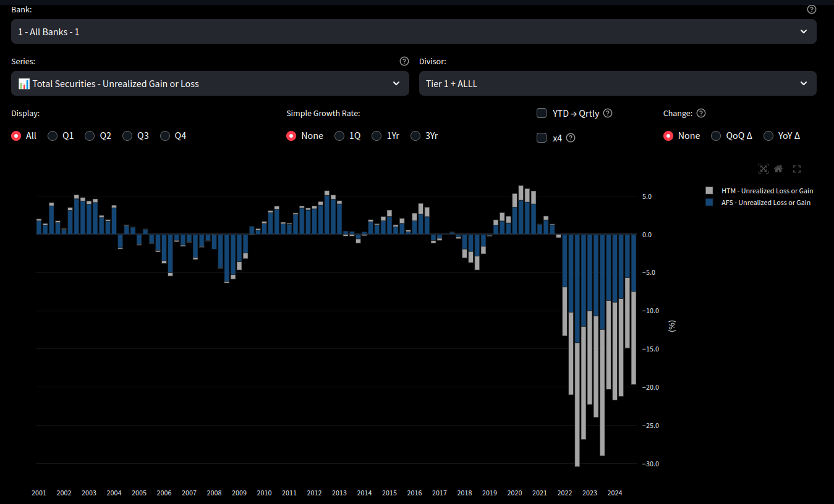Enable the x4 checkbox
The height and width of the screenshot is (504, 834).
click(x=542, y=138)
